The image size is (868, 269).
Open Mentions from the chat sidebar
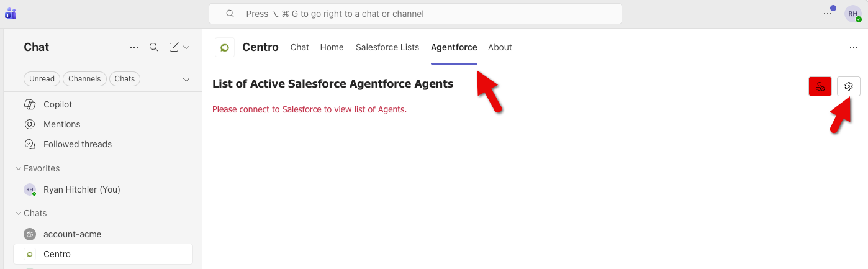[61, 124]
